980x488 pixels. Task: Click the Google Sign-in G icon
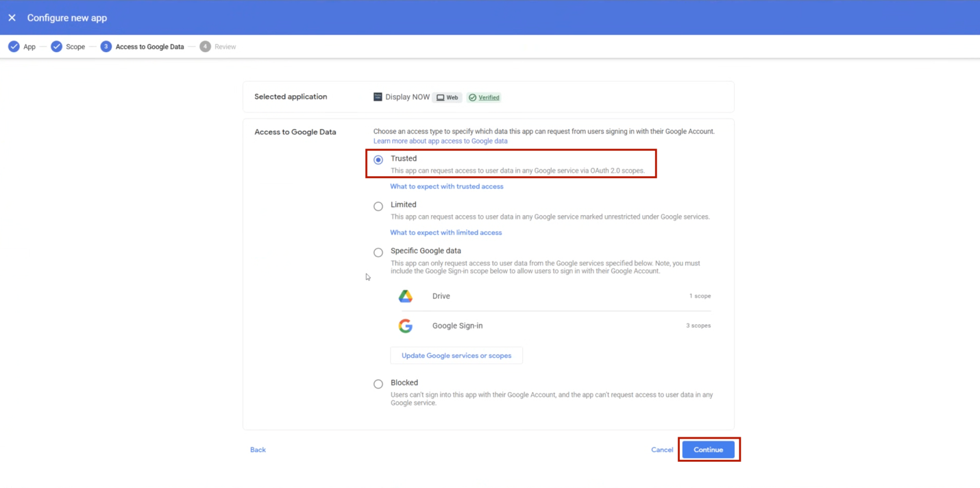pos(406,326)
